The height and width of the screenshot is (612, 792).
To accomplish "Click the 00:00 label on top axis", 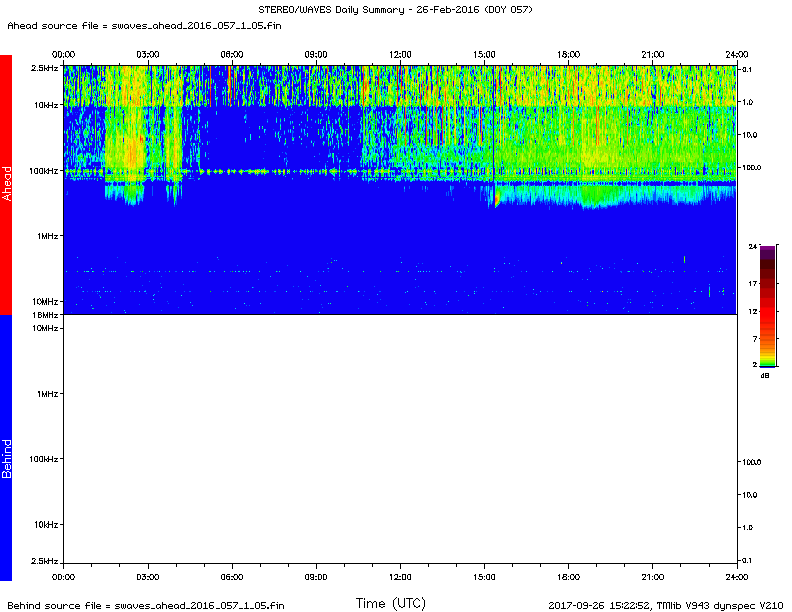I will tap(63, 54).
